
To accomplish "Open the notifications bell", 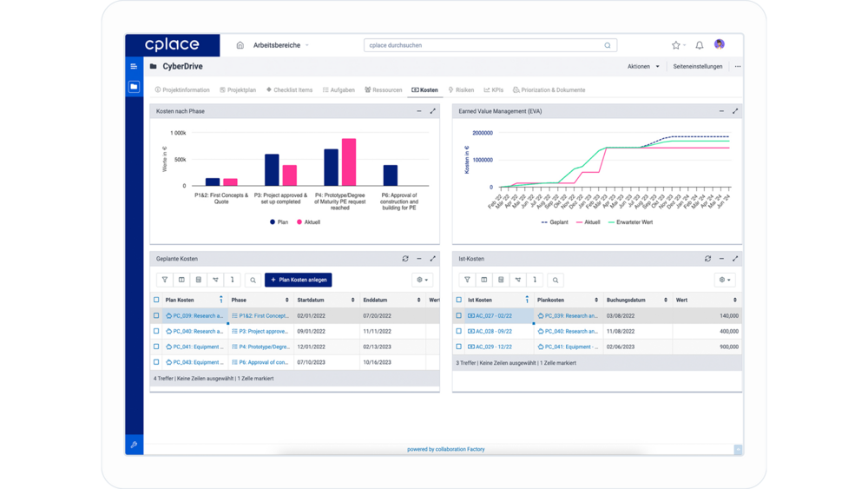I will 700,45.
